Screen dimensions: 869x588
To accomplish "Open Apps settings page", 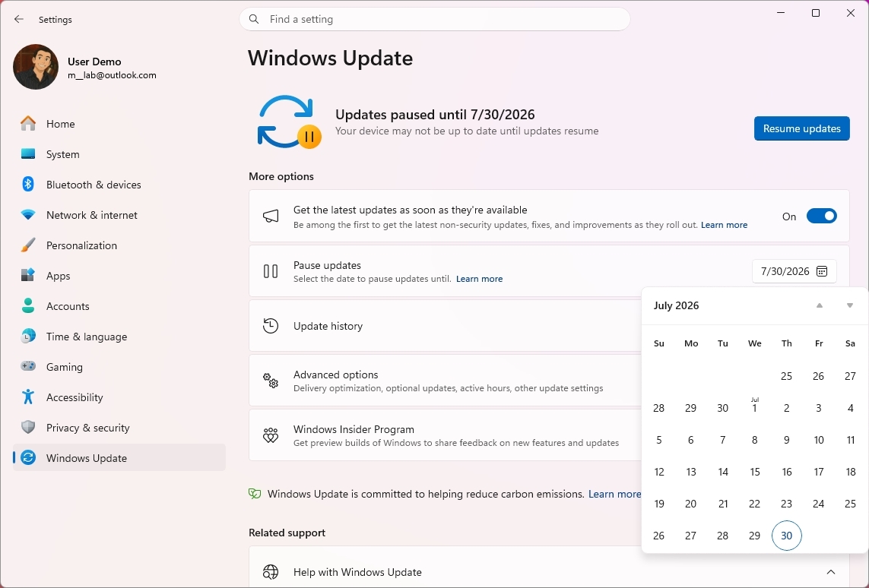I will (119, 275).
